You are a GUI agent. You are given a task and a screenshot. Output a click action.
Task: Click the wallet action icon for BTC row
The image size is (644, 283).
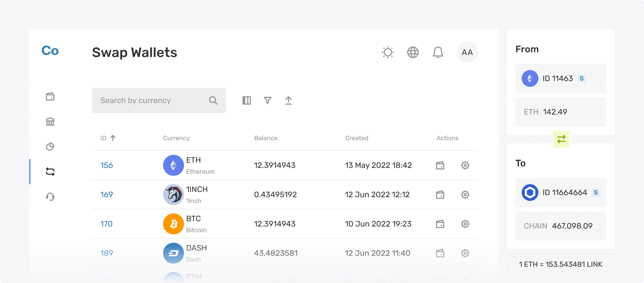(440, 224)
